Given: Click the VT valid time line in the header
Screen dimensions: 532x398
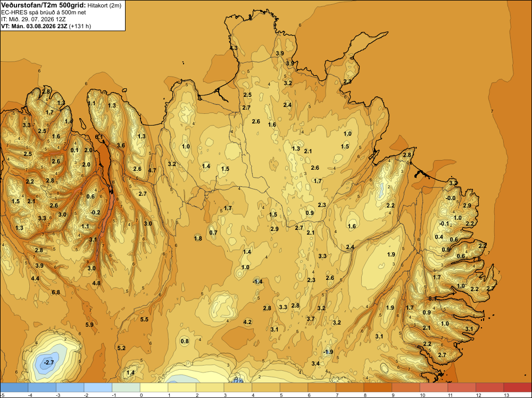Looking at the screenshot, I should [x=46, y=26].
